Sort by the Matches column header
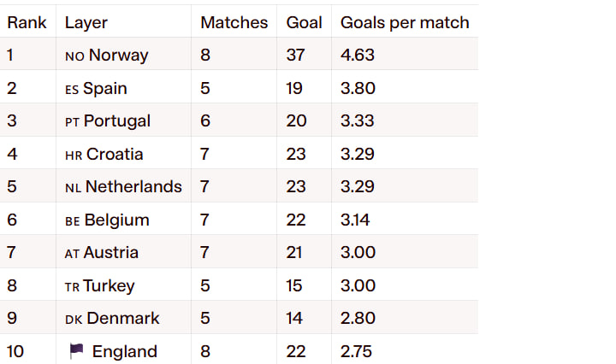 click(x=234, y=22)
